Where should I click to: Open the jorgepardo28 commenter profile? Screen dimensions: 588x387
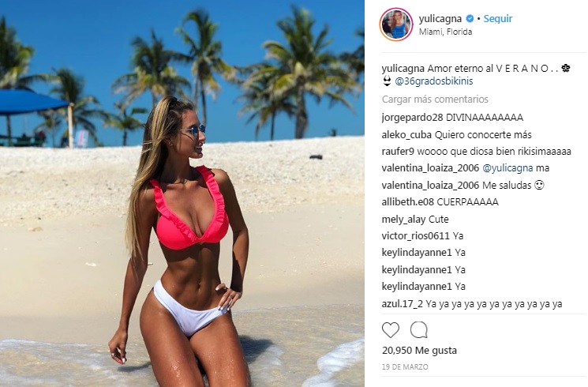click(412, 118)
